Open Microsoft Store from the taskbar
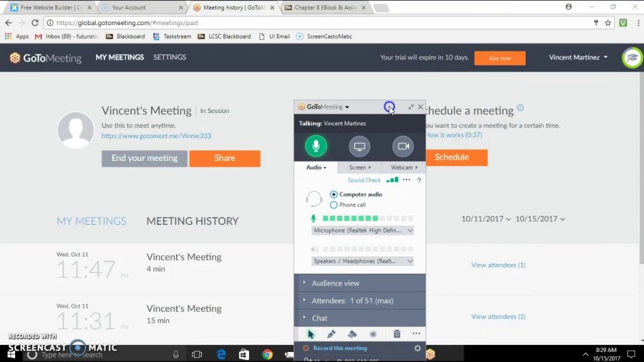 coord(244,354)
